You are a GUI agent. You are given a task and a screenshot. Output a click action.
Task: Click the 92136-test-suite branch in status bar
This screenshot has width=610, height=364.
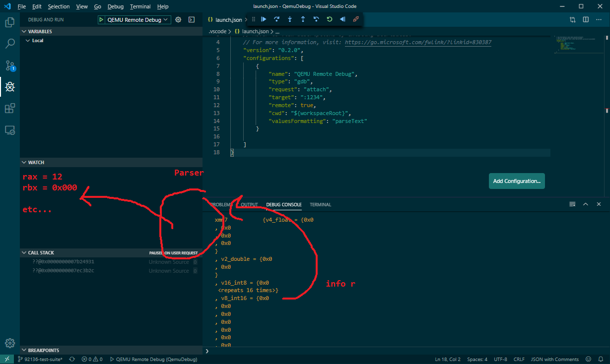pos(40,359)
